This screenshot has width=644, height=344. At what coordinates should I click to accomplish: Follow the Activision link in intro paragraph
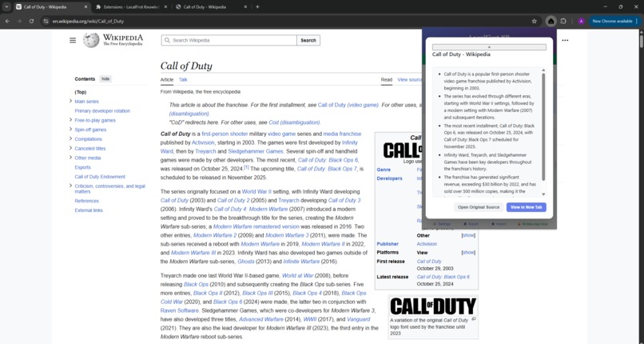tap(203, 142)
